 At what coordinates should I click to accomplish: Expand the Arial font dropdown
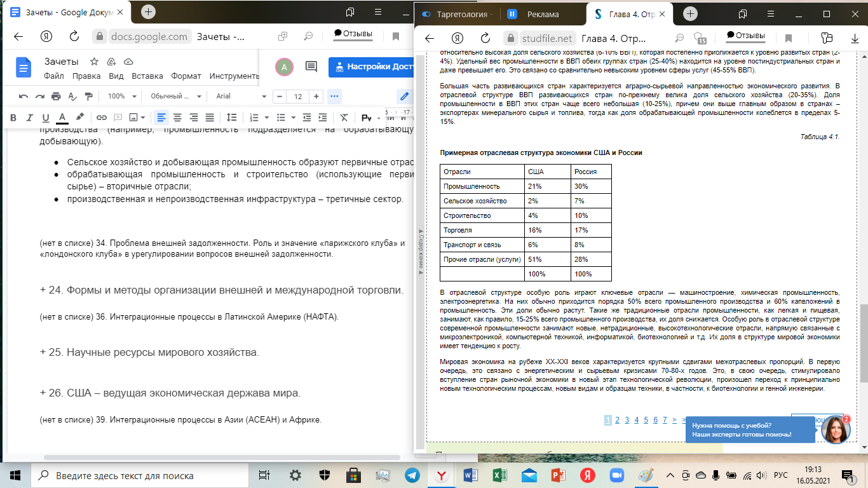pos(240,97)
